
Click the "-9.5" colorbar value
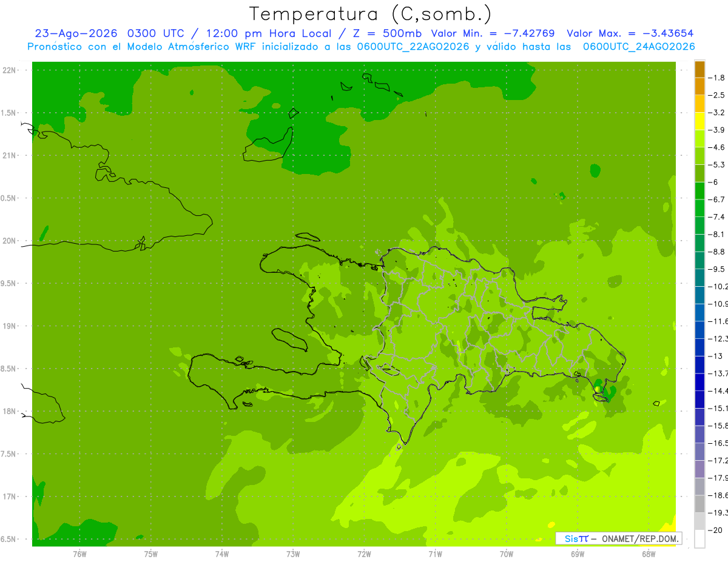tap(717, 269)
